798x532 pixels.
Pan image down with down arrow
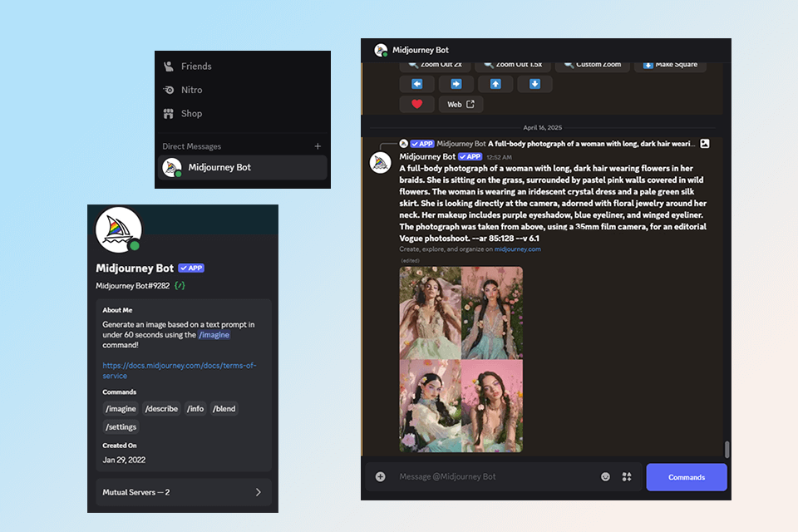(534, 84)
